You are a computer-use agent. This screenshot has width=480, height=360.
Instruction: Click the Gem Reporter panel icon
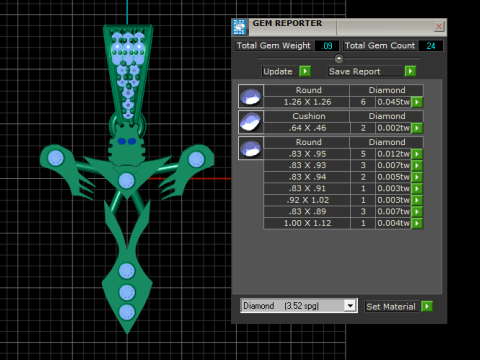(240, 27)
